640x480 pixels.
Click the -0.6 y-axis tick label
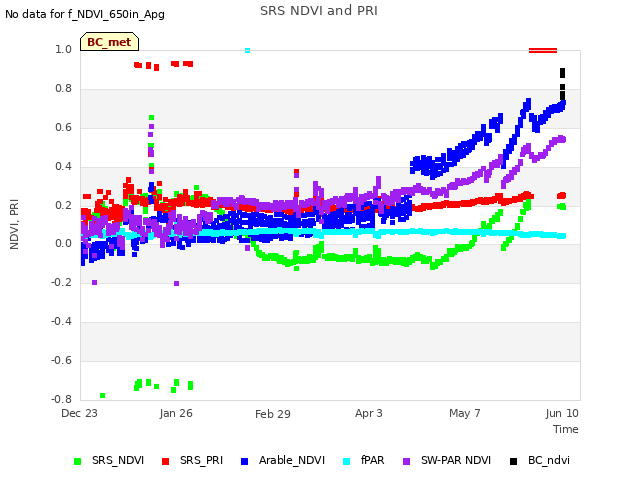(61, 360)
